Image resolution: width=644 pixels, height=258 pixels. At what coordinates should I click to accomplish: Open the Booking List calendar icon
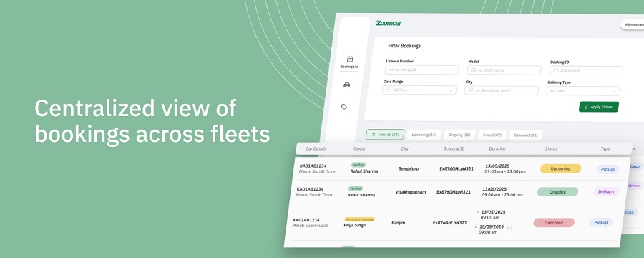coord(350,59)
